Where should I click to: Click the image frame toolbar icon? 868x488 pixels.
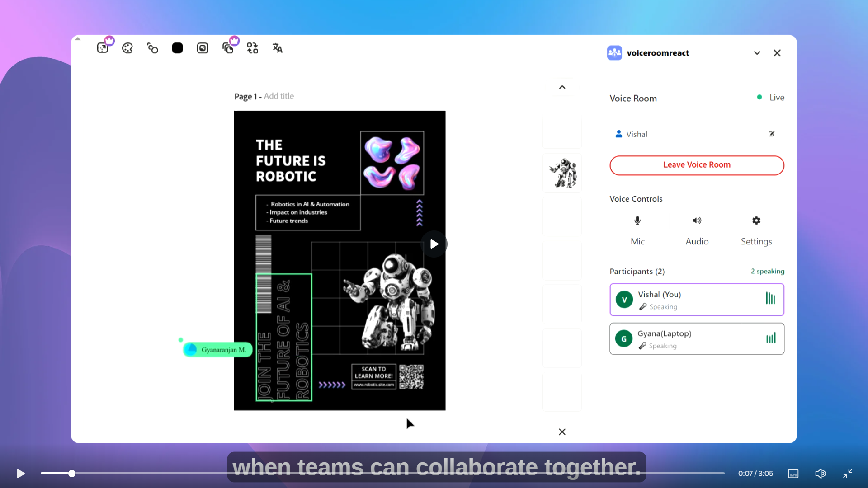click(203, 48)
